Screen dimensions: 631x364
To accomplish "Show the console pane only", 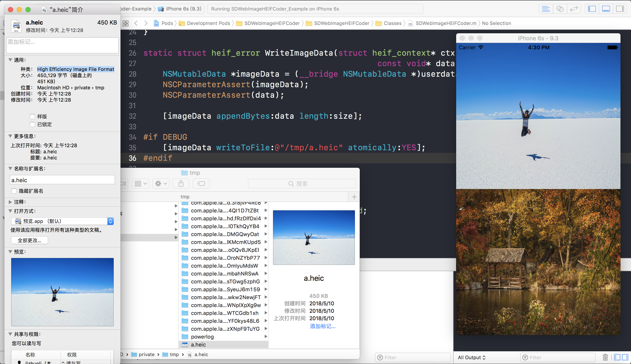I will [x=625, y=357].
